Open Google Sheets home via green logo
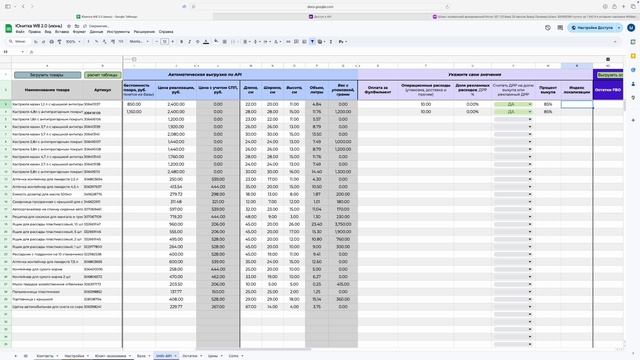640x360 pixels. pos(9,28)
